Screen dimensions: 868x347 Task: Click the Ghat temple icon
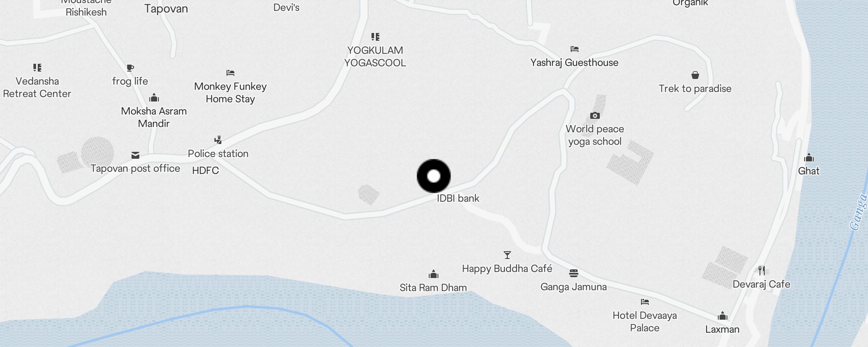tap(809, 157)
